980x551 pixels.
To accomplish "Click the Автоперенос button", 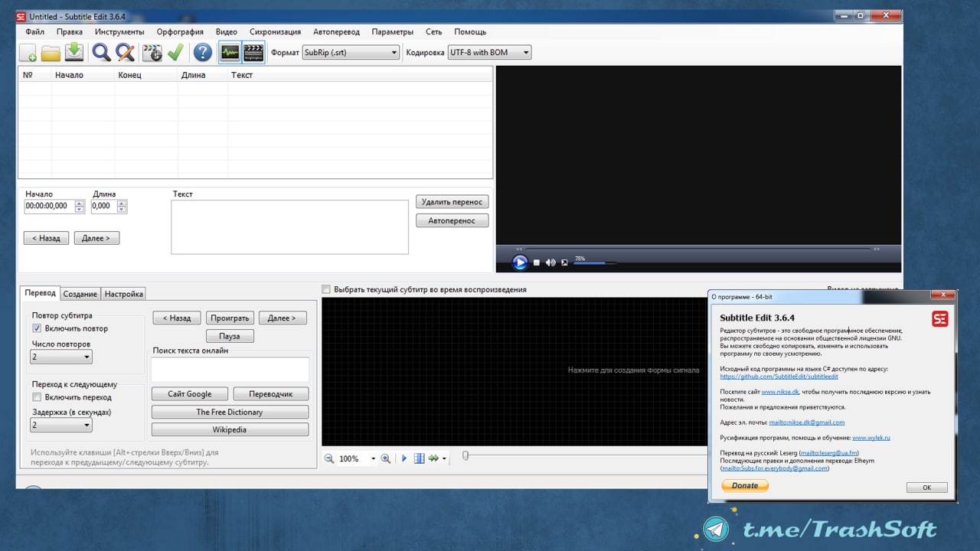I will coord(452,221).
